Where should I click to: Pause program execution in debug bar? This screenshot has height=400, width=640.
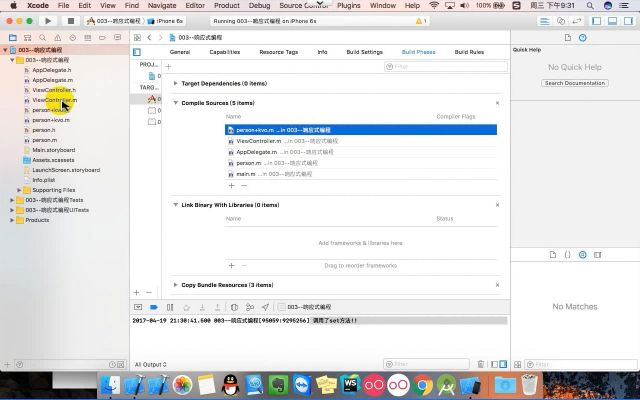(170, 307)
